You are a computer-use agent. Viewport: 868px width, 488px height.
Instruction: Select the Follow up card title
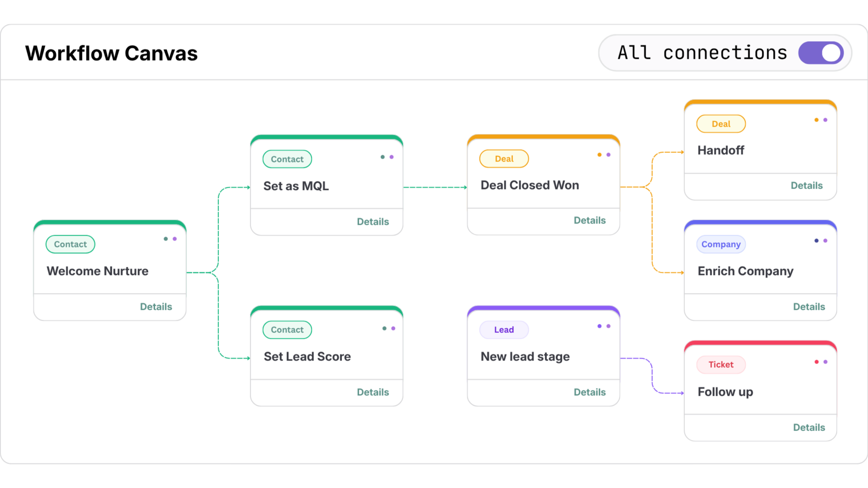click(x=726, y=392)
